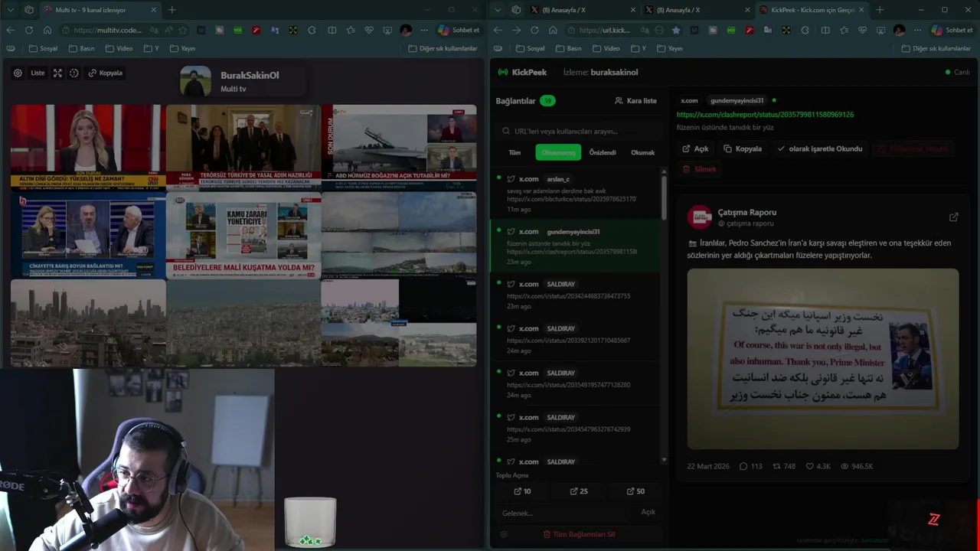Open the green clashreport status URL
This screenshot has height=551, width=980.
(765, 114)
